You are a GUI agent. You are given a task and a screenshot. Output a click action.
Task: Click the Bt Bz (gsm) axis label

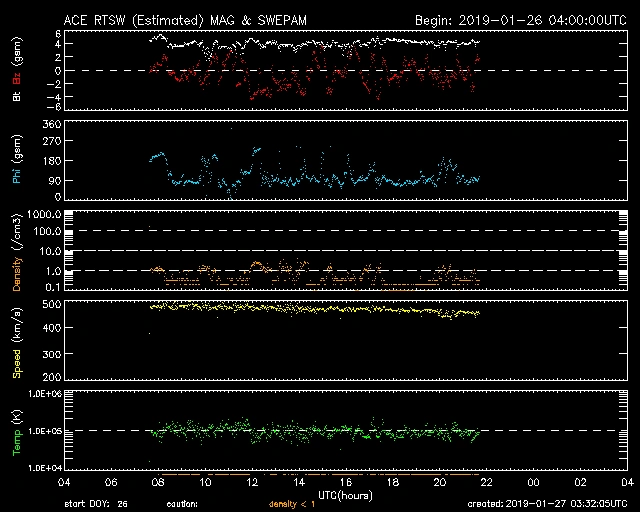coord(18,72)
